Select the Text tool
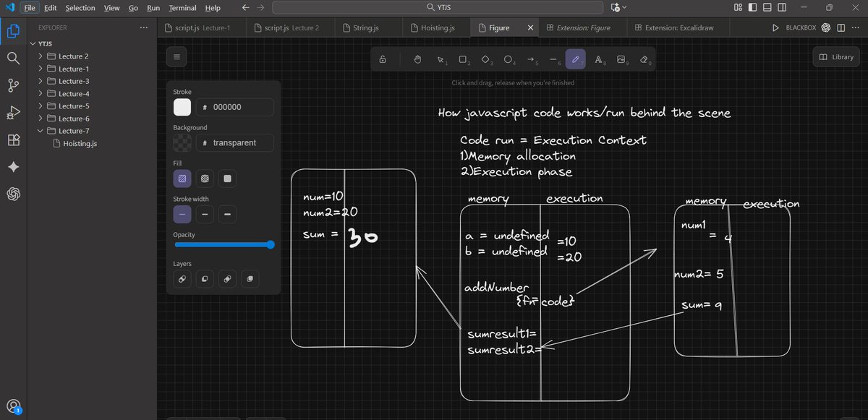 598,60
